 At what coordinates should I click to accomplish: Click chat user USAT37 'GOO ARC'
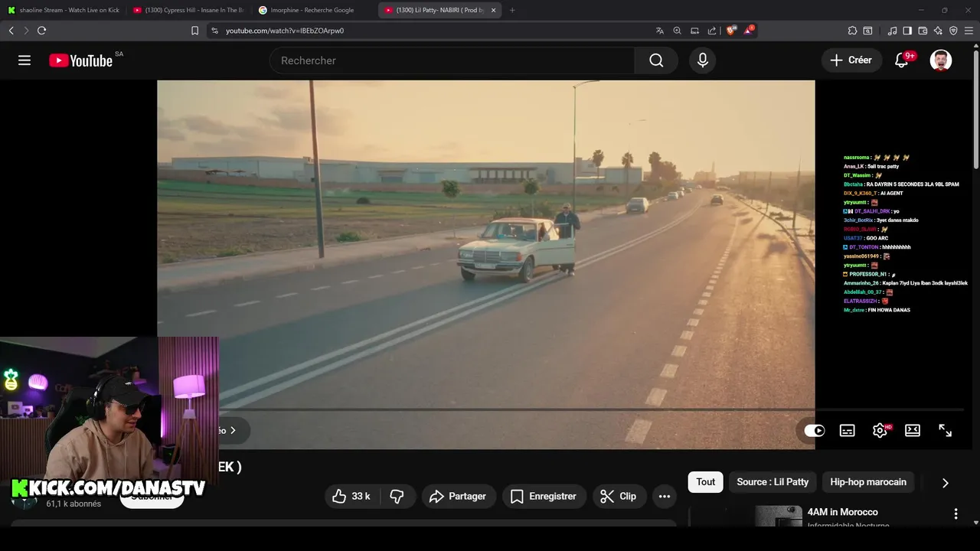pos(865,238)
